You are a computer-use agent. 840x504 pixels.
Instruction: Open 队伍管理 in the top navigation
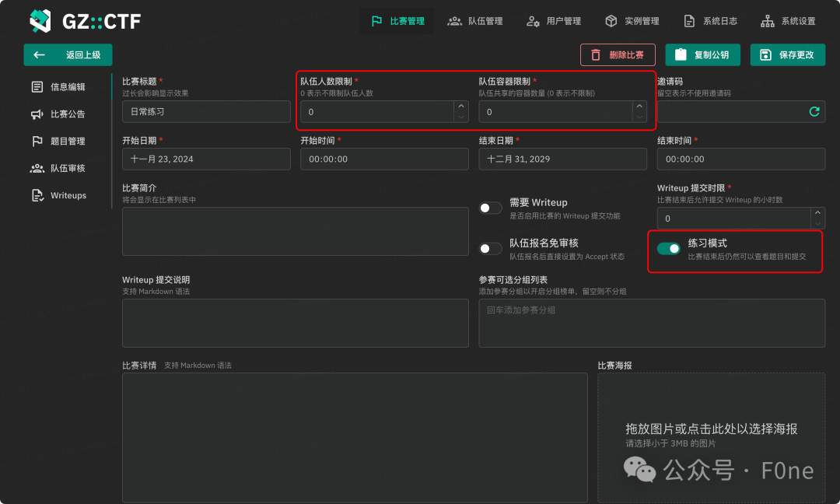[x=475, y=22]
